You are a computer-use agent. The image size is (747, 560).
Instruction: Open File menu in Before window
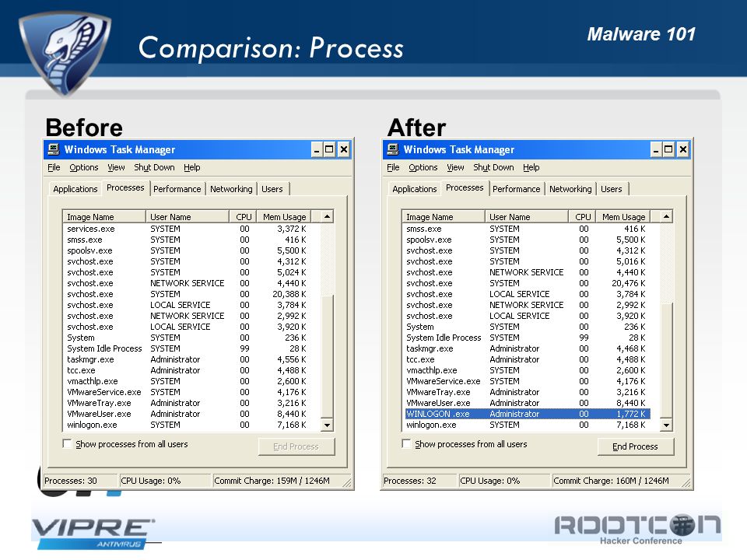point(54,167)
